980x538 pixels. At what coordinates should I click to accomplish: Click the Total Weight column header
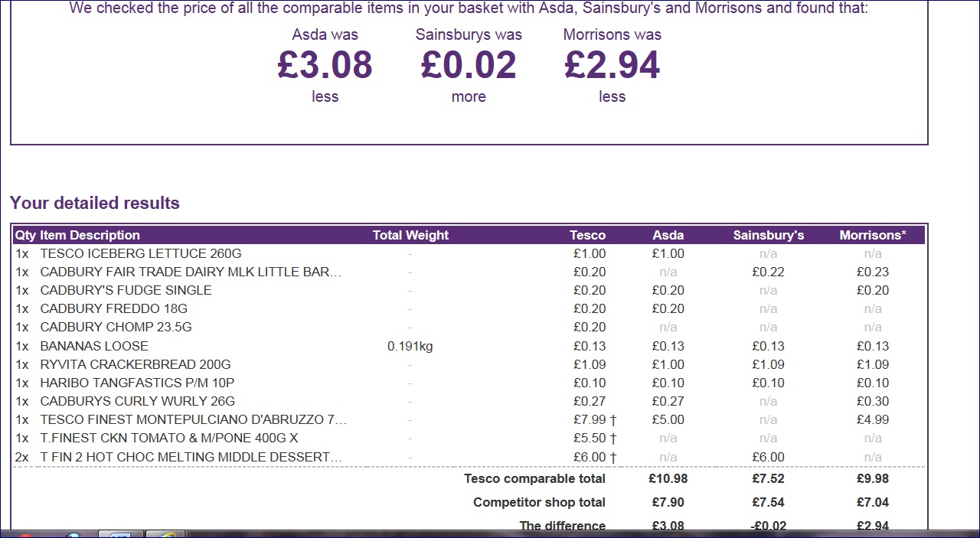410,235
